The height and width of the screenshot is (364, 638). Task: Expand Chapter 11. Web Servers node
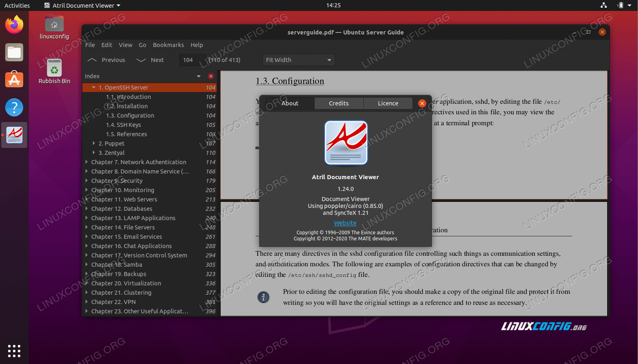tap(86, 199)
